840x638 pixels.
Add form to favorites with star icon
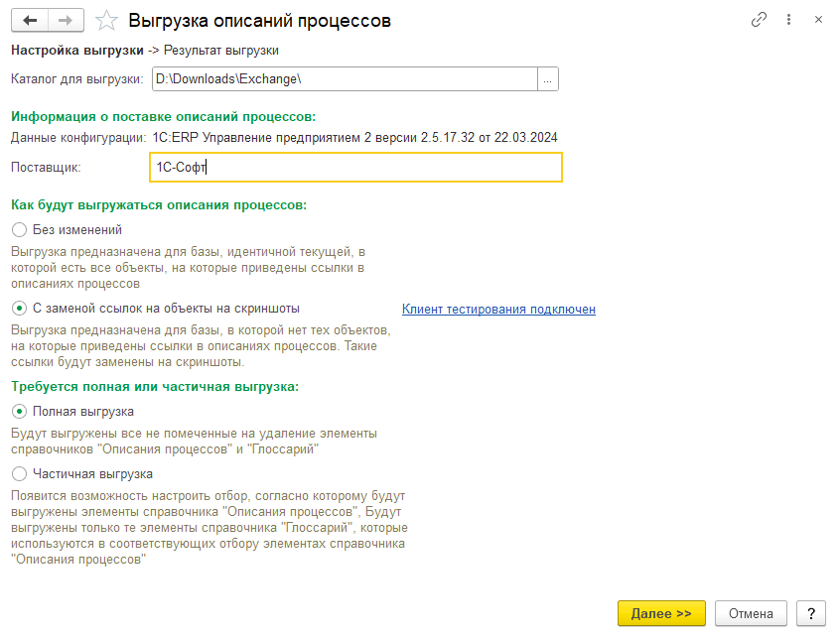coord(106,21)
